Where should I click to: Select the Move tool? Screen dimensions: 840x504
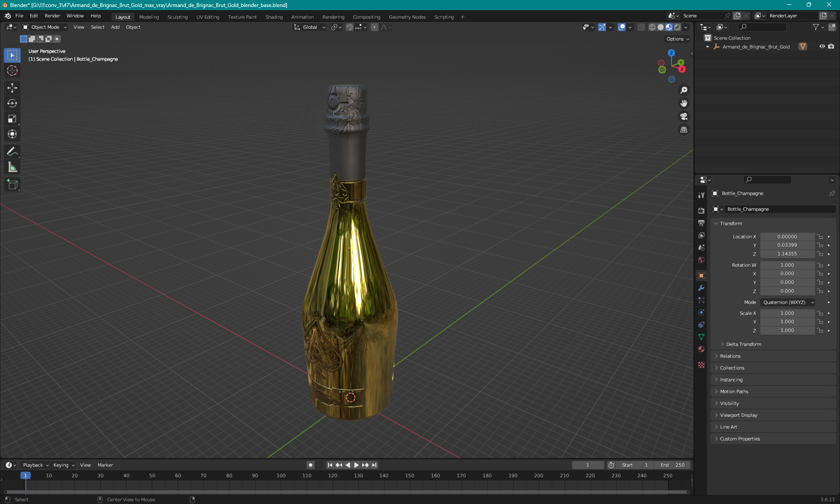pos(12,88)
